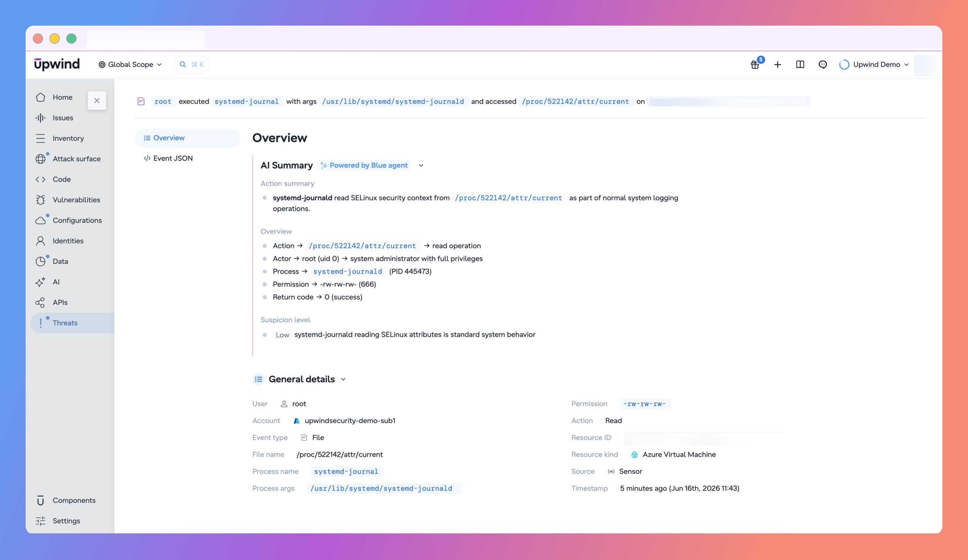
Task: Open the chat support icon
Action: point(823,65)
